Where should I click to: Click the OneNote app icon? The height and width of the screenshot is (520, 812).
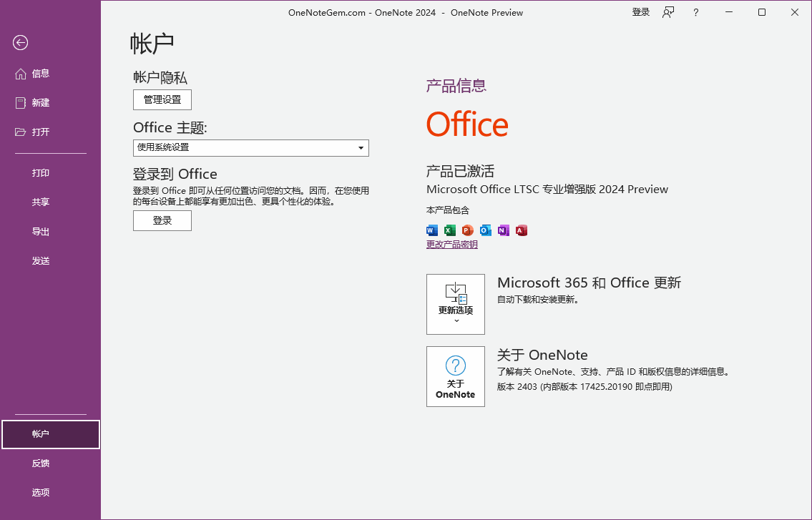[x=504, y=230]
